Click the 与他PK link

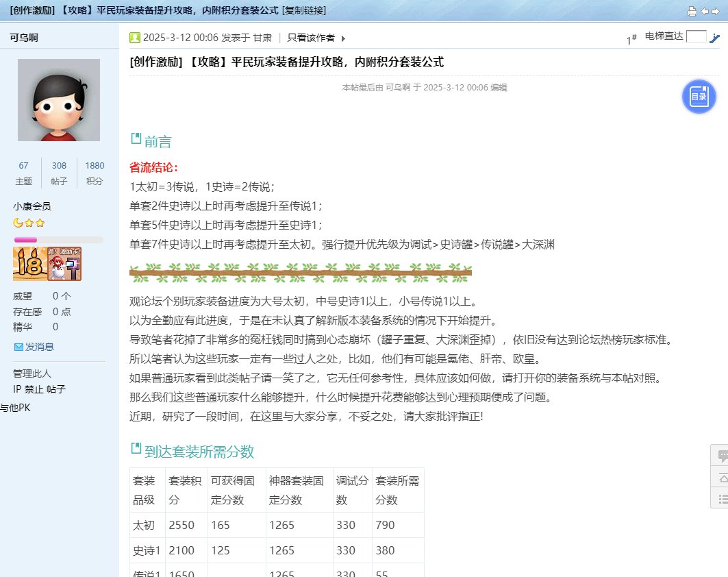(15, 408)
